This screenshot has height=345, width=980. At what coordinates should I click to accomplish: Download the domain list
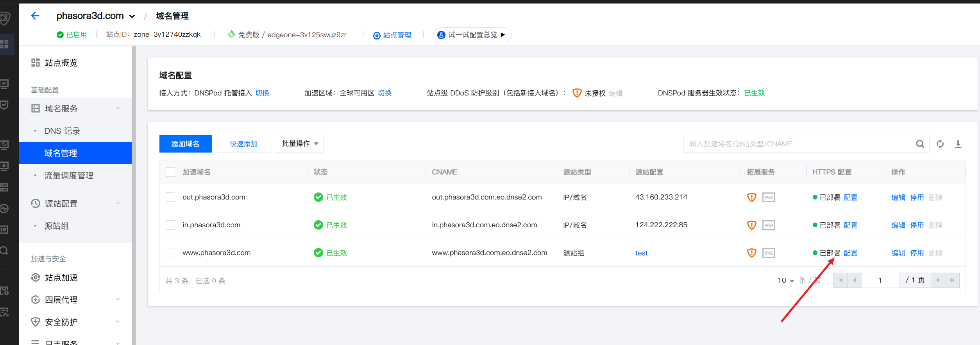tap(958, 144)
